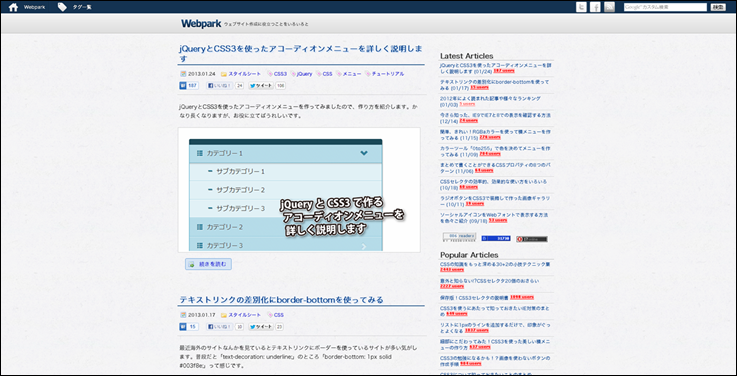Click the メニュー tag under the first article

pos(352,74)
